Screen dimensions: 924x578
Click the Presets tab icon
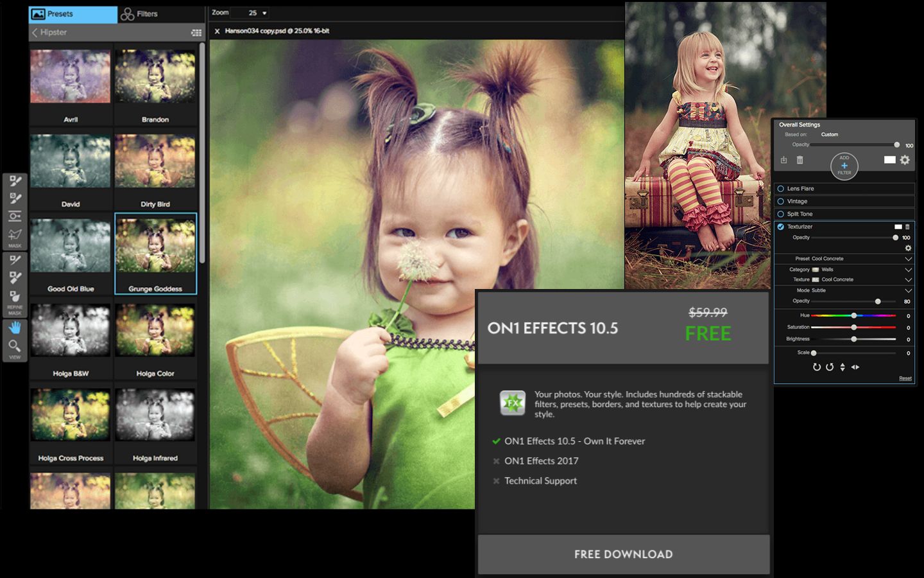[x=38, y=14]
